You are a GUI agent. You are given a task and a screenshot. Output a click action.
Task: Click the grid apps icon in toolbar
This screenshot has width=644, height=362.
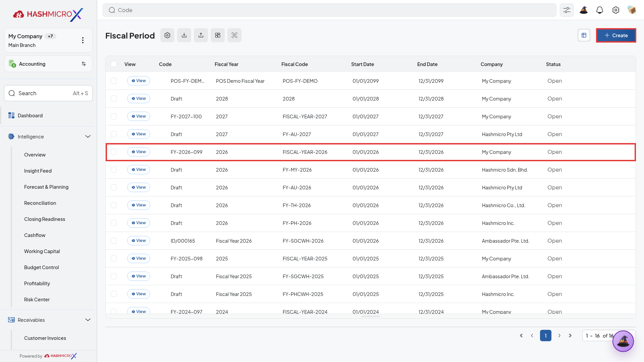218,35
